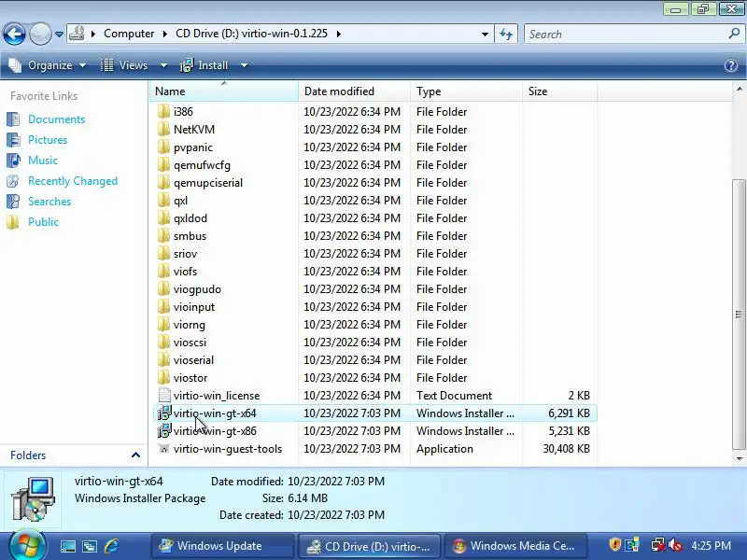Expand arrow after CD Drive breadcrumb
747x560 pixels.
[x=338, y=35]
